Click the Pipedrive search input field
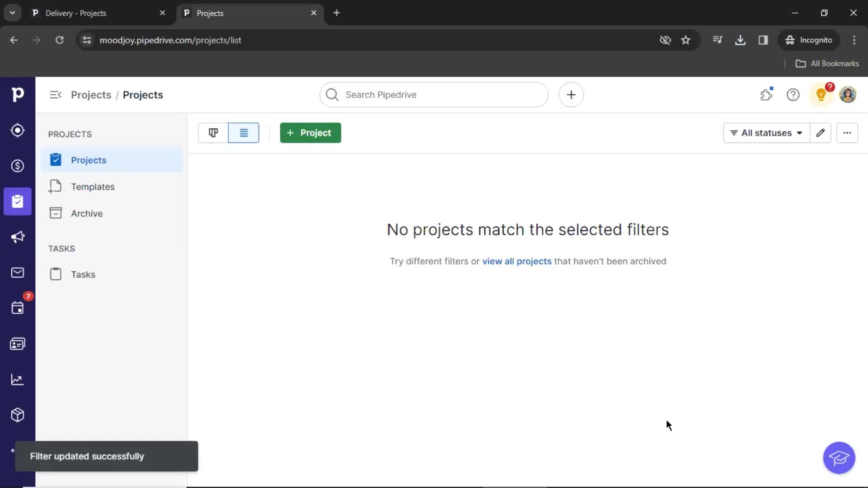This screenshot has height=488, width=868. (434, 95)
